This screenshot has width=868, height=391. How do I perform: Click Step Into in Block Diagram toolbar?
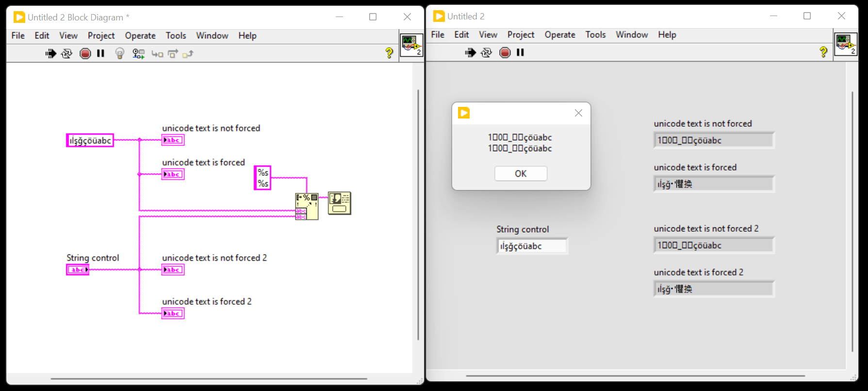(157, 54)
